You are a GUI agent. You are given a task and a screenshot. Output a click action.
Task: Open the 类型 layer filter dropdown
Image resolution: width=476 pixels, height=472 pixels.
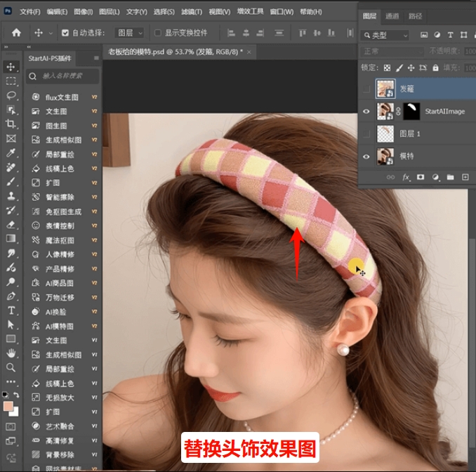click(x=385, y=35)
